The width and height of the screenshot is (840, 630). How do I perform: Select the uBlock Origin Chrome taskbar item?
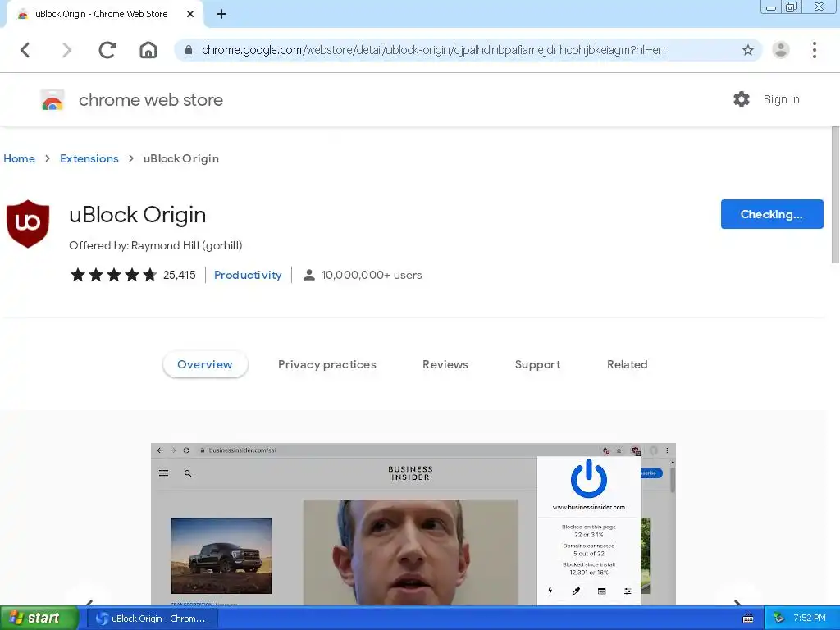pos(152,619)
